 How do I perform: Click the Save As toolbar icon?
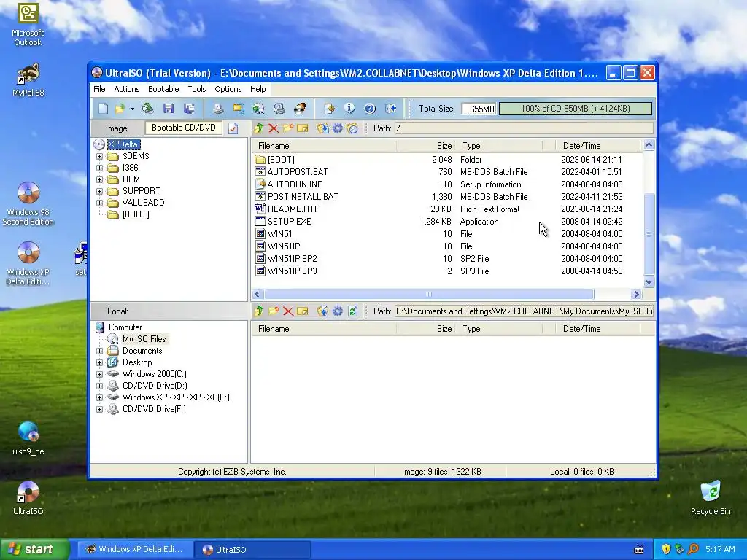point(189,109)
